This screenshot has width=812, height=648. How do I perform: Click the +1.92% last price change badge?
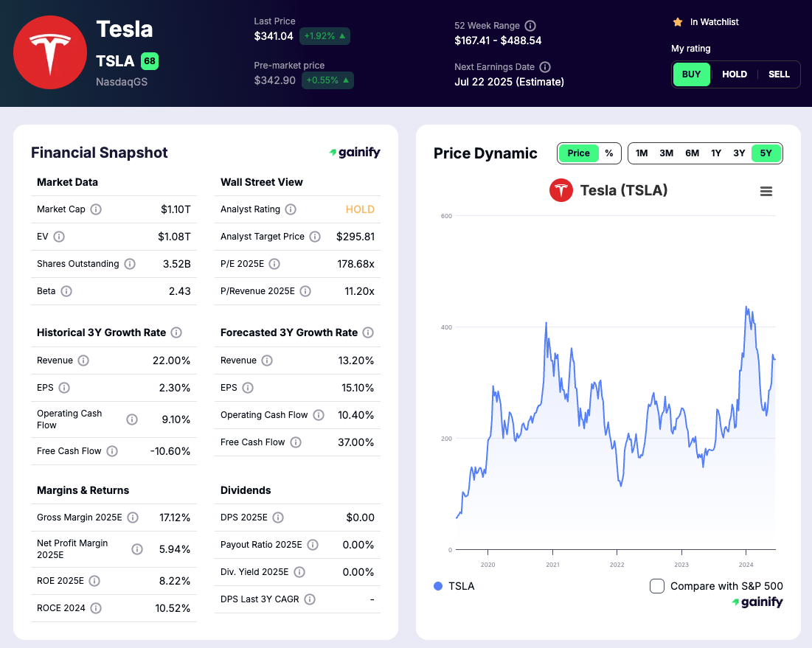[x=325, y=36]
